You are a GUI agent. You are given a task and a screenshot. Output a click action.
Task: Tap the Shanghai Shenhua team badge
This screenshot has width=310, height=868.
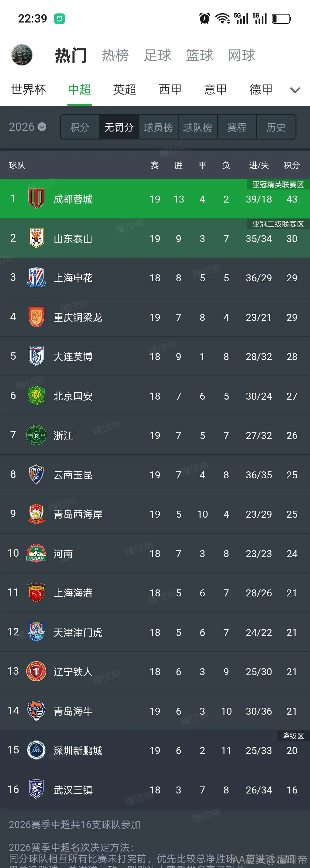pyautogui.click(x=36, y=278)
